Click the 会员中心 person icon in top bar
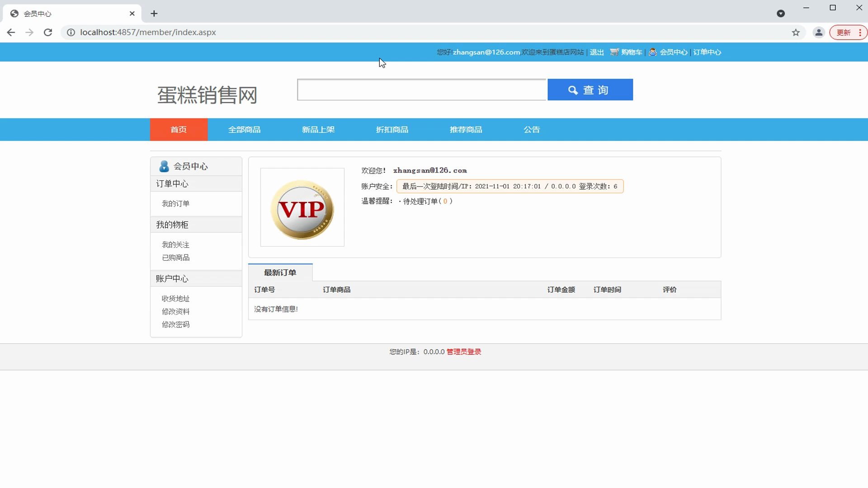868x488 pixels. click(653, 52)
